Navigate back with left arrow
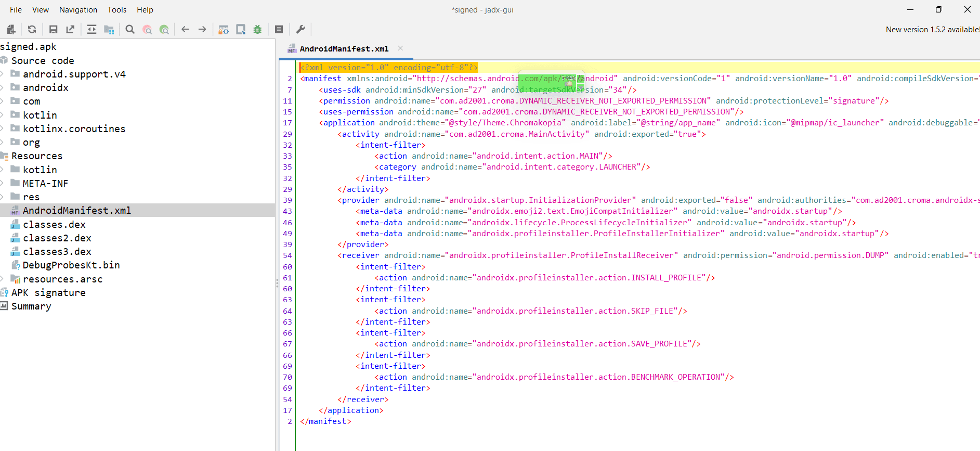The width and height of the screenshot is (980, 451). tap(185, 30)
